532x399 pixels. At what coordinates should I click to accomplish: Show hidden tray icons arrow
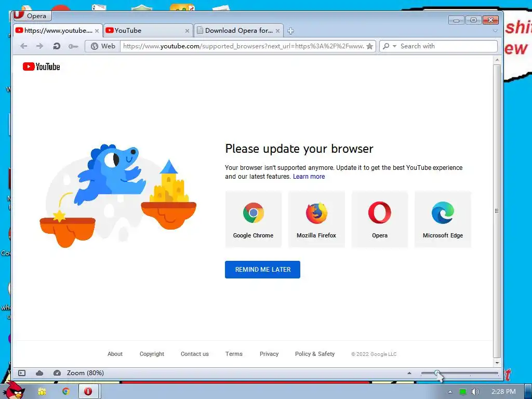click(450, 392)
